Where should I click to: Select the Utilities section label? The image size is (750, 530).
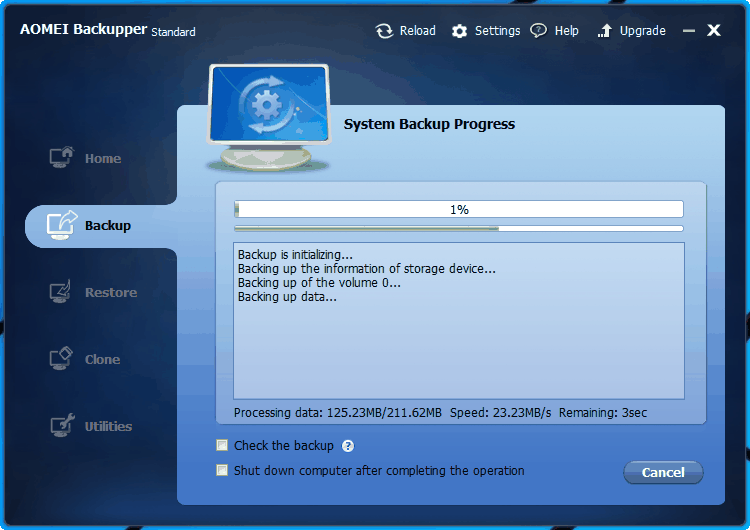108,426
